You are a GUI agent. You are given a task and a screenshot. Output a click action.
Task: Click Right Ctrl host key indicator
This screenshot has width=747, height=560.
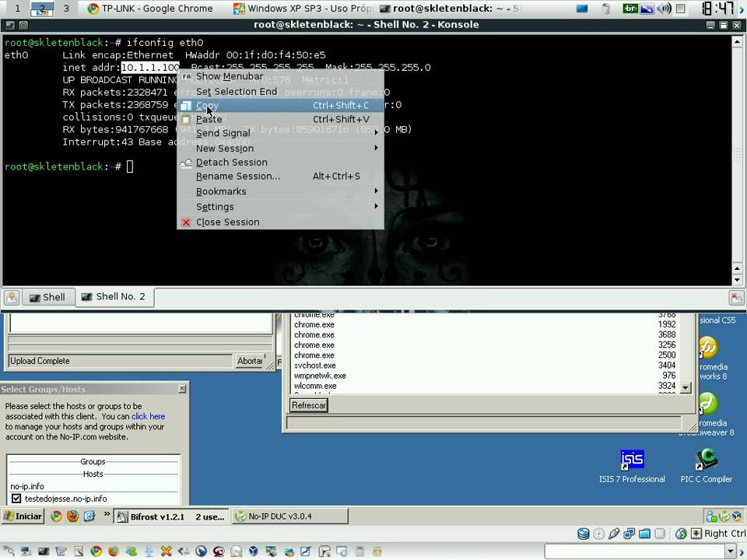pyautogui.click(x=719, y=534)
